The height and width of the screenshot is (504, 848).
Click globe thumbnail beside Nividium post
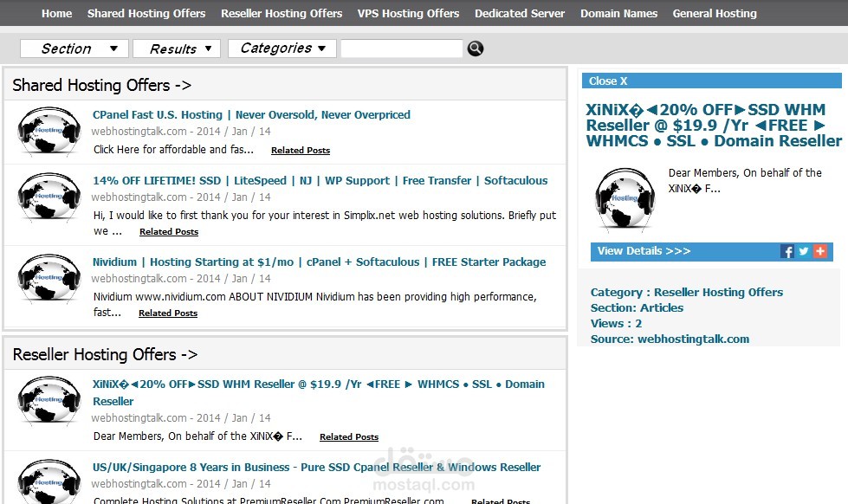point(49,279)
